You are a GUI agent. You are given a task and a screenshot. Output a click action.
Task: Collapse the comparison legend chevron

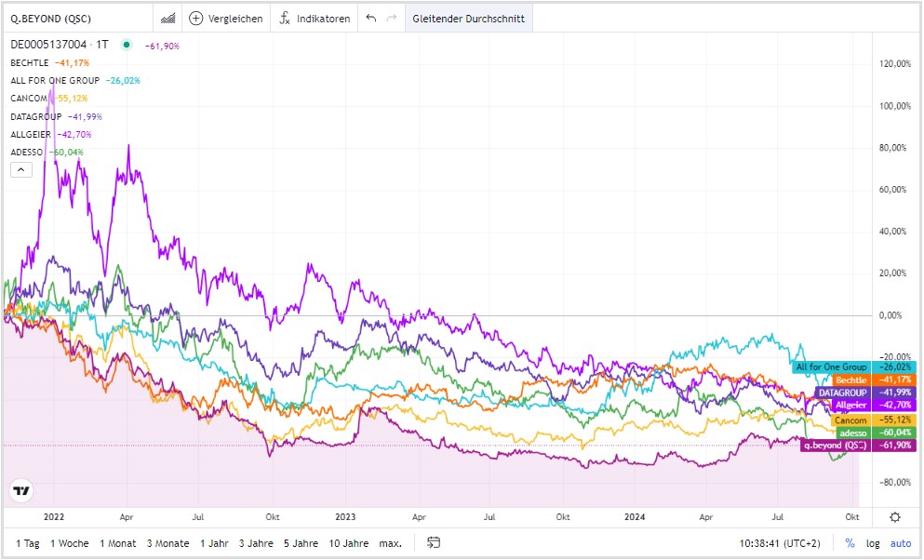tap(20, 169)
